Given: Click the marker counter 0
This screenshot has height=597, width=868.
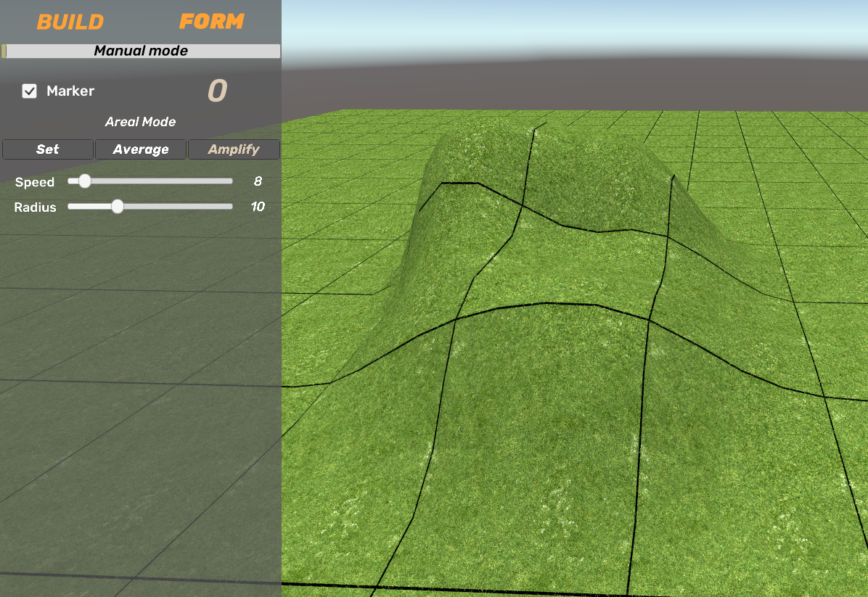Looking at the screenshot, I should (218, 91).
